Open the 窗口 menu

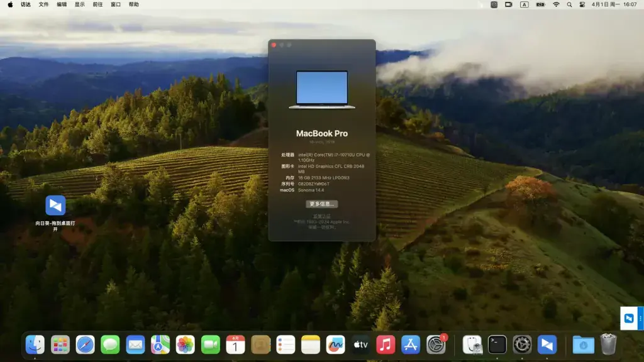pos(116,4)
